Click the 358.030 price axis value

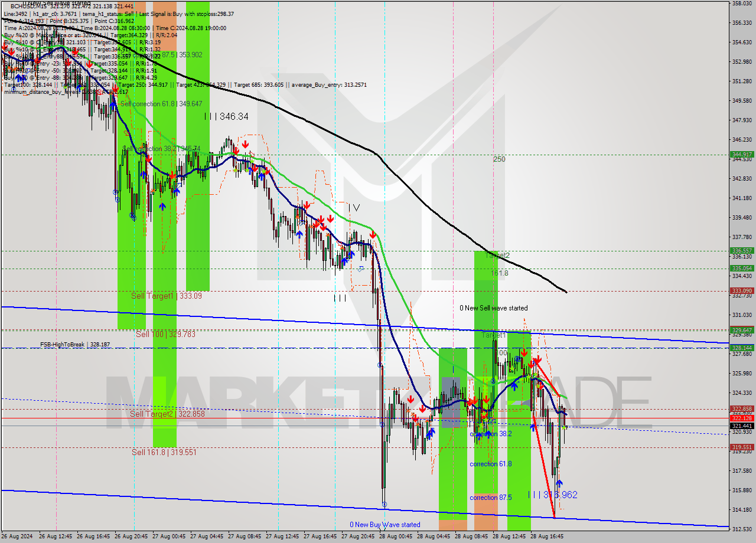tap(742, 4)
